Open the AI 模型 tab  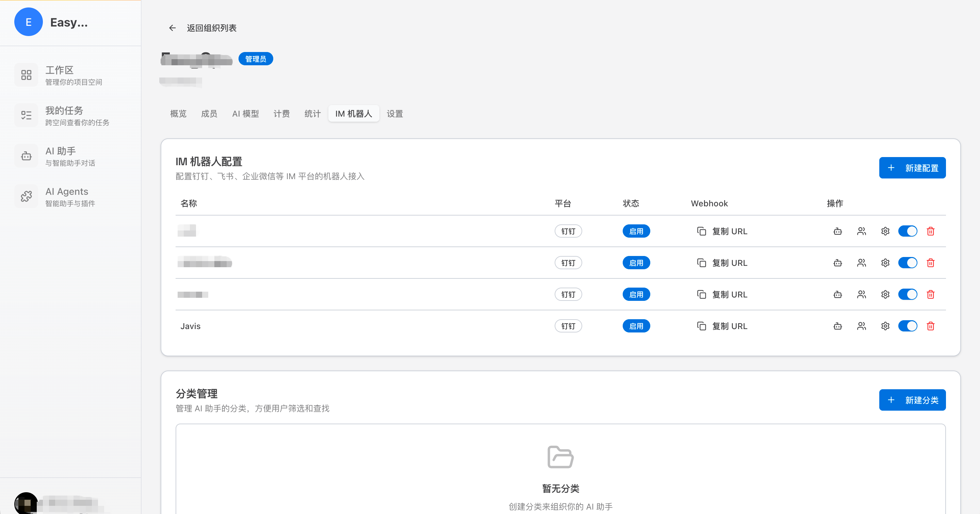coord(245,113)
